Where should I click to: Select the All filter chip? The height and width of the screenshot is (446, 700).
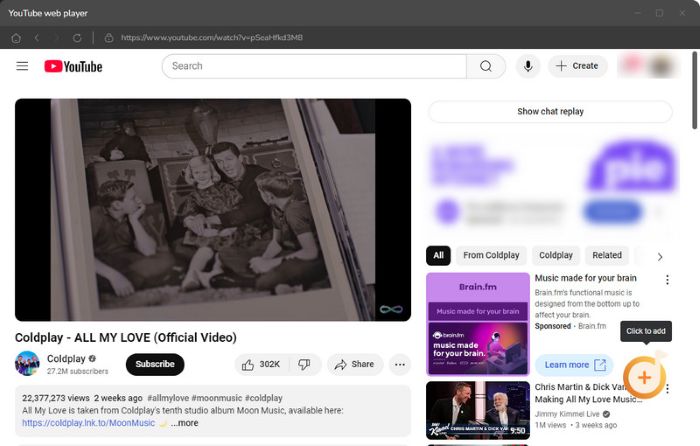pyautogui.click(x=438, y=255)
